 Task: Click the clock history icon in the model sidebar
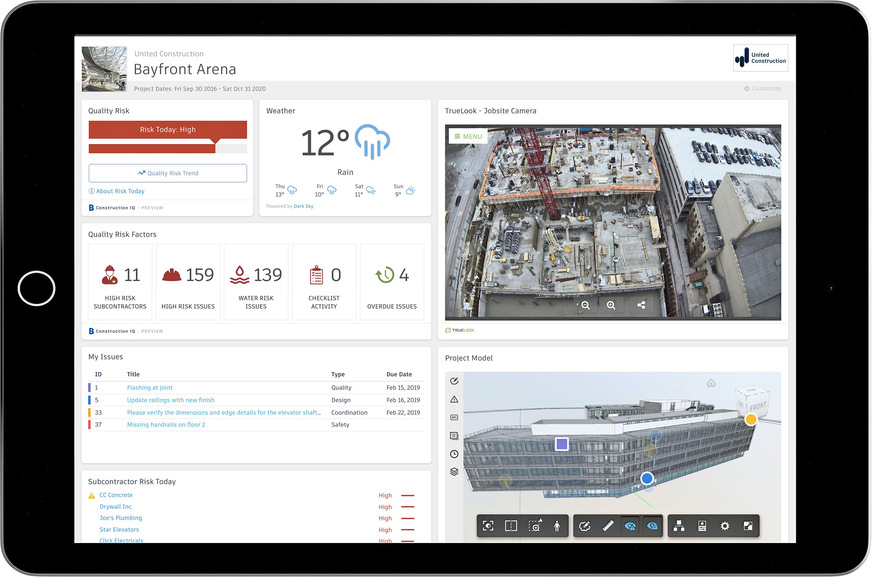(453, 451)
